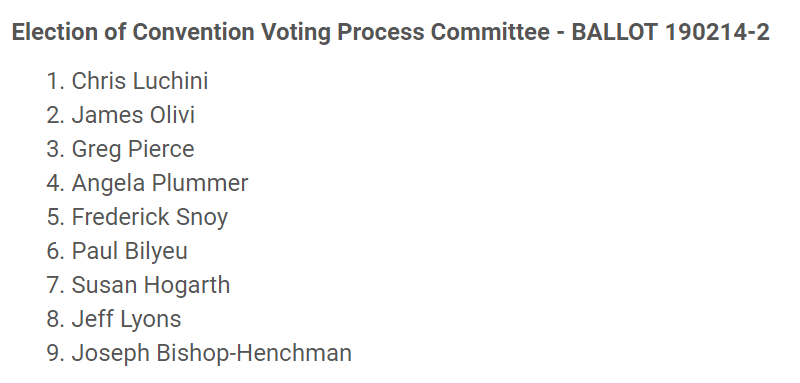Select the name Chris Luchini
The image size is (800, 383).
click(x=140, y=81)
